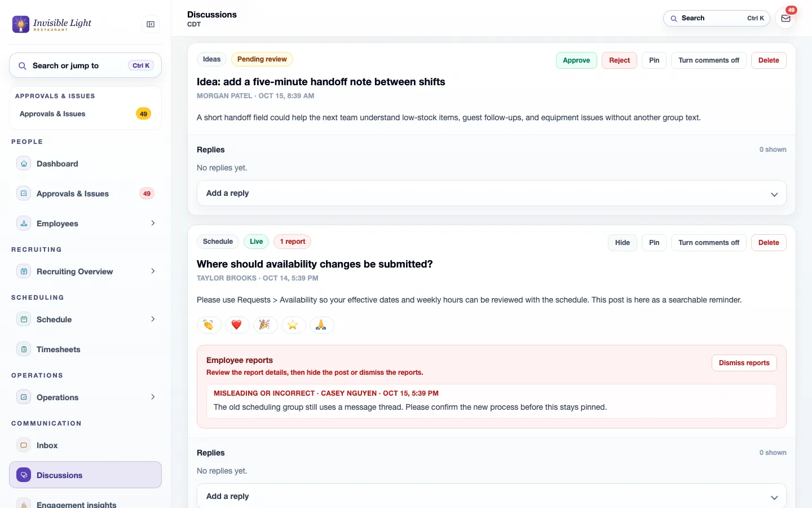Open the Inbox menu item
The image size is (812, 508).
pos(85,445)
